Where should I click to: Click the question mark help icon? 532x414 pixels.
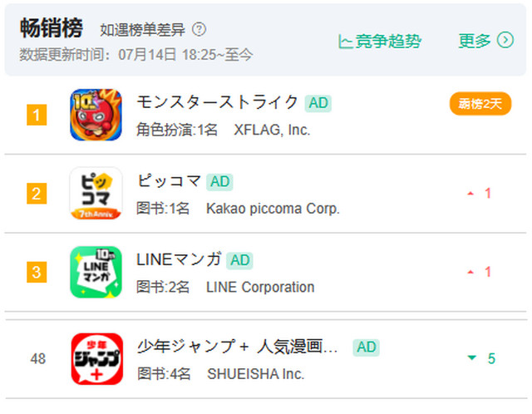point(199,30)
